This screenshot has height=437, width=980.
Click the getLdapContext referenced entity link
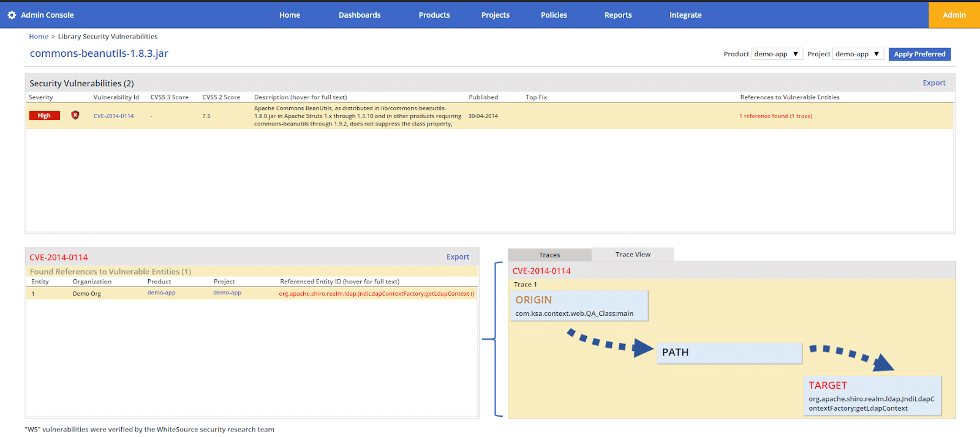click(x=377, y=294)
